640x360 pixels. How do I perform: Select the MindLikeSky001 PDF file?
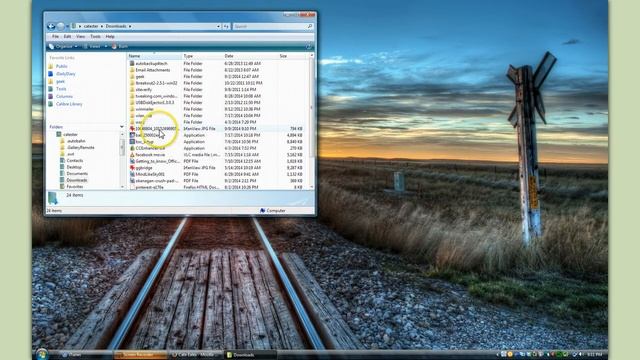tap(150, 174)
